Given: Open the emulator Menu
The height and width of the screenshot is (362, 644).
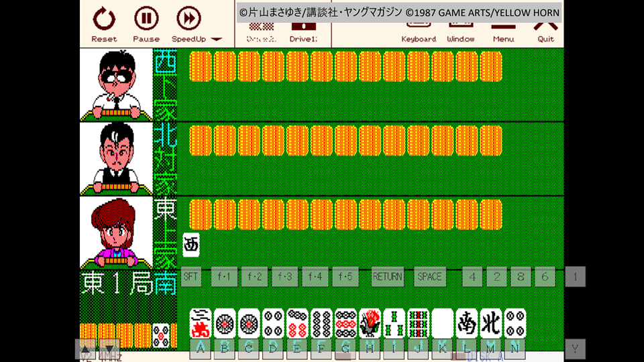Looking at the screenshot, I should [503, 32].
